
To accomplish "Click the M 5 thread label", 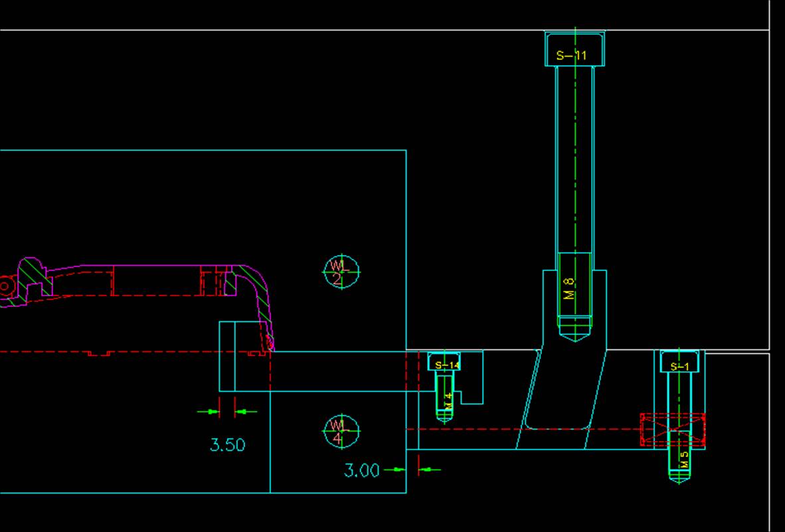I will pos(685,460).
